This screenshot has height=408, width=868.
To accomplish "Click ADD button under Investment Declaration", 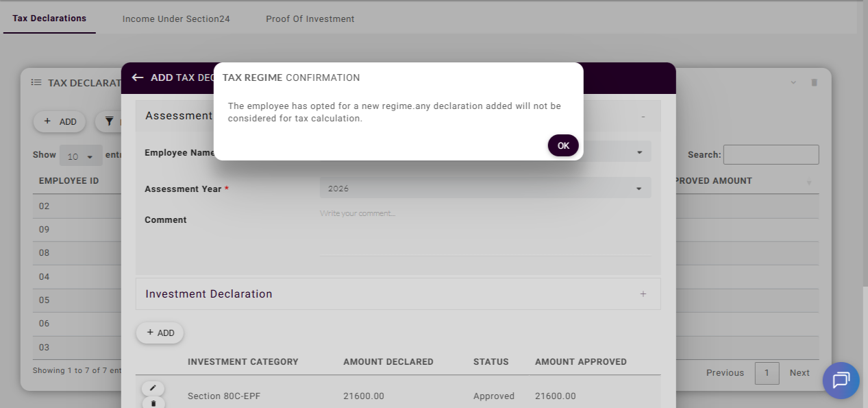I will coord(160,333).
